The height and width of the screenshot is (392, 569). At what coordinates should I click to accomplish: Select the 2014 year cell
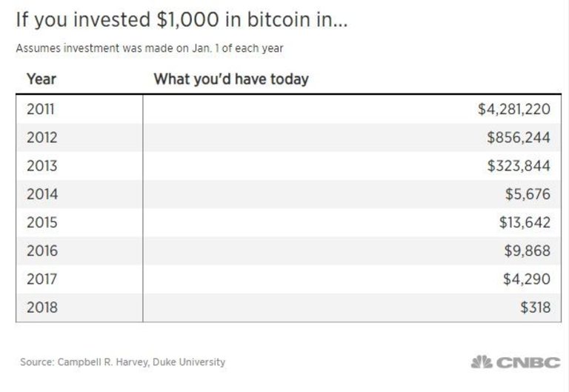click(41, 194)
